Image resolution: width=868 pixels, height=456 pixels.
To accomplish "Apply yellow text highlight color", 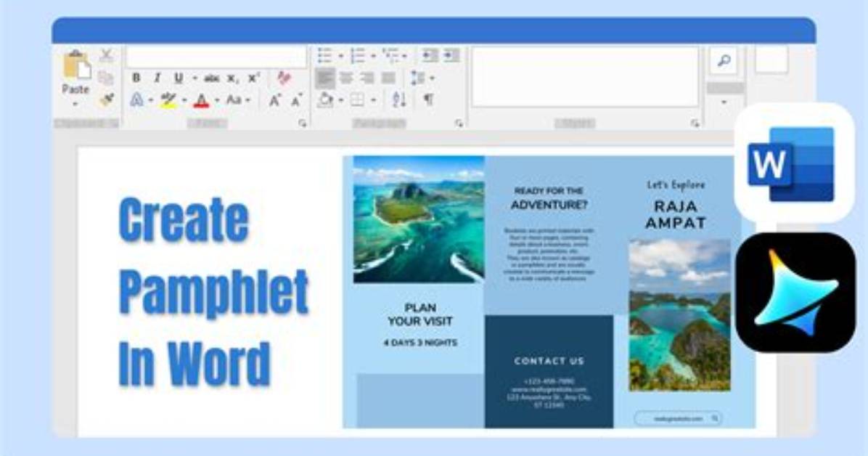I will 168,100.
